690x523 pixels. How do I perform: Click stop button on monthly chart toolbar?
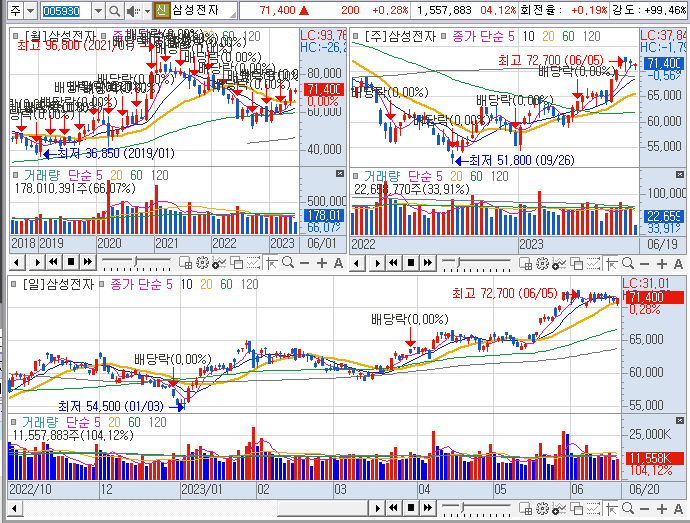pyautogui.click(x=71, y=262)
